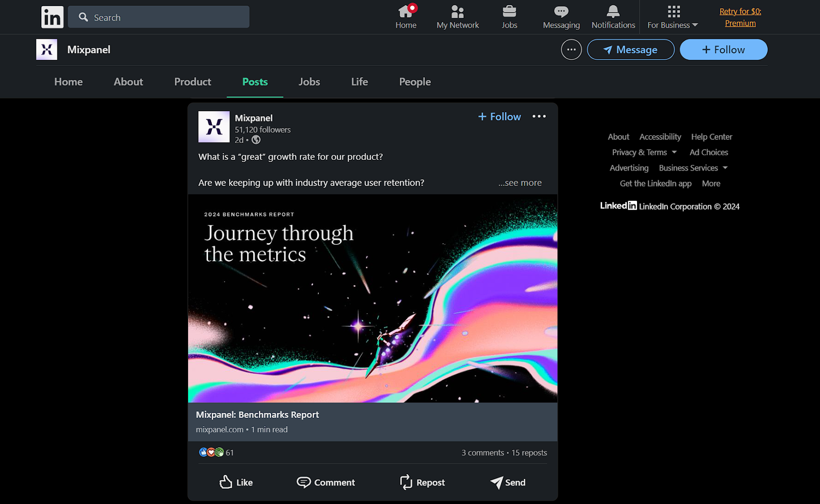820x504 pixels.
Task: Click the LinkedIn footer logo
Action: click(619, 206)
